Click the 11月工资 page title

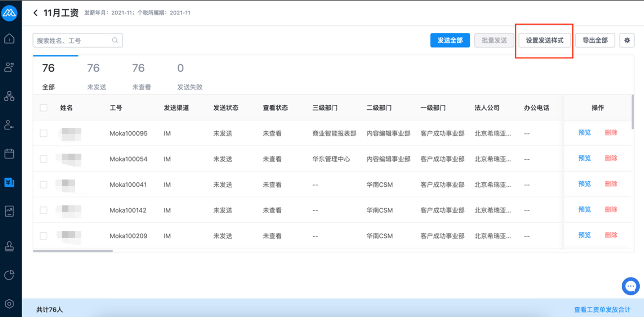(x=61, y=13)
